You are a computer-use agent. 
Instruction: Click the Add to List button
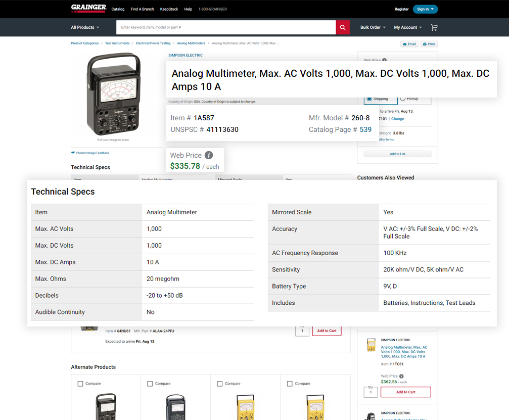(398, 154)
